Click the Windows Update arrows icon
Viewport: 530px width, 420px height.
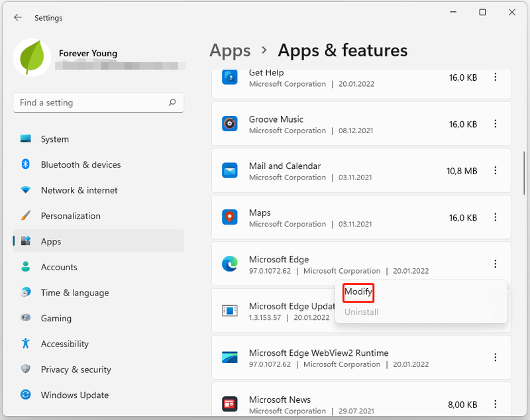[x=26, y=394]
